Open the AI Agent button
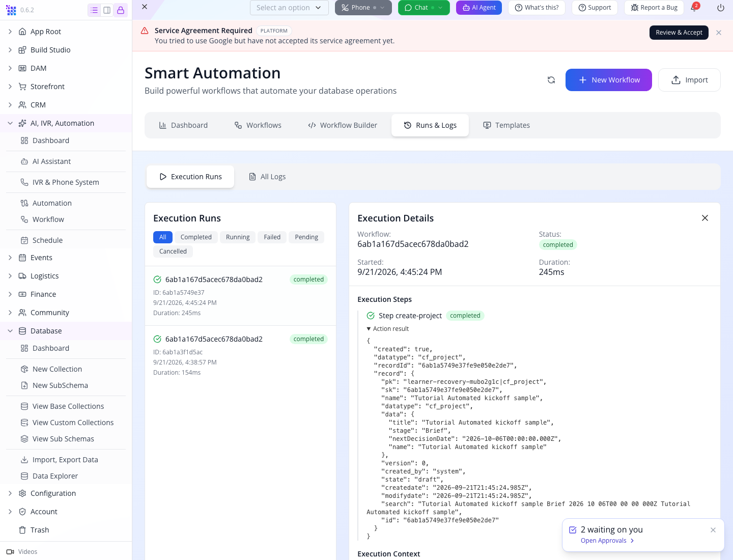Image resolution: width=733 pixels, height=560 pixels. [479, 8]
